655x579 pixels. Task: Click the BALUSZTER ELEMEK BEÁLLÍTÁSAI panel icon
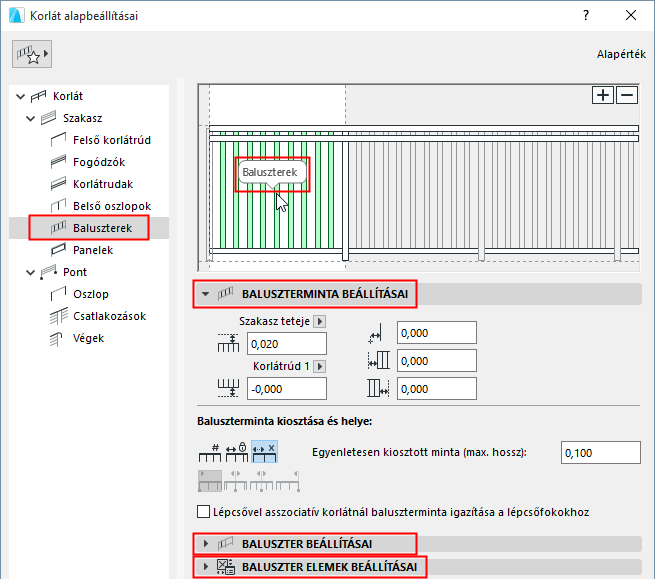(226, 567)
